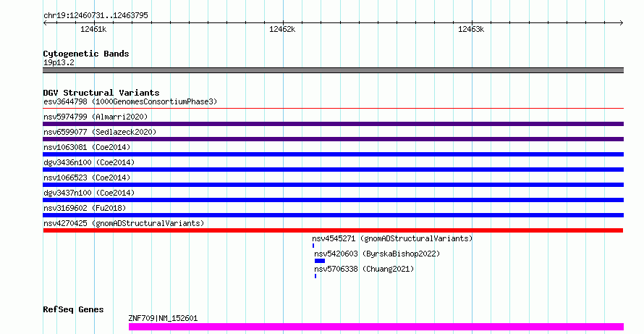Open the nsv1066523 Coe2014 blue bar

pos(333,185)
